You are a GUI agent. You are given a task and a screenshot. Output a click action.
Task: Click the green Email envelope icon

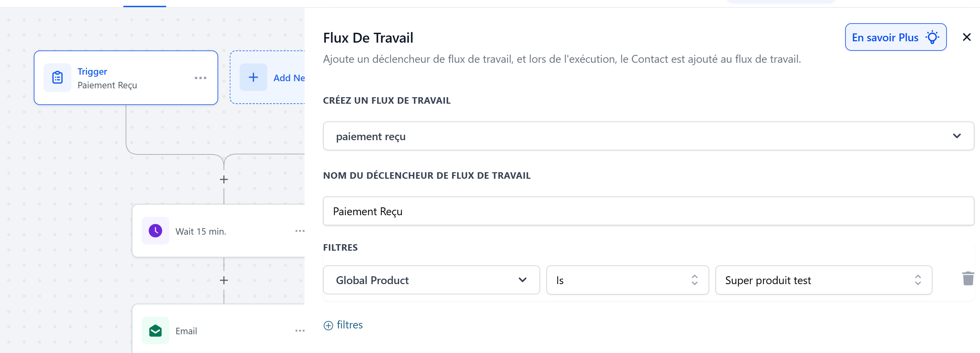155,330
